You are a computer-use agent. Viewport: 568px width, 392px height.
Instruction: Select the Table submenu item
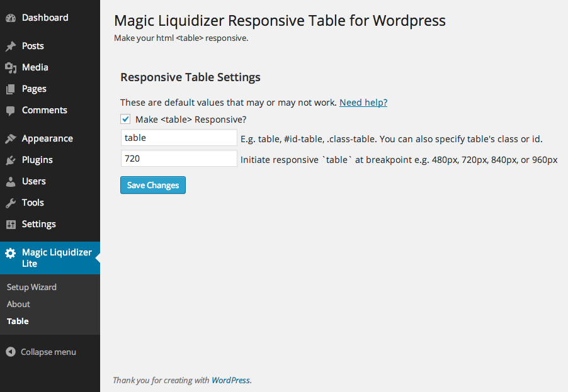[x=18, y=321]
